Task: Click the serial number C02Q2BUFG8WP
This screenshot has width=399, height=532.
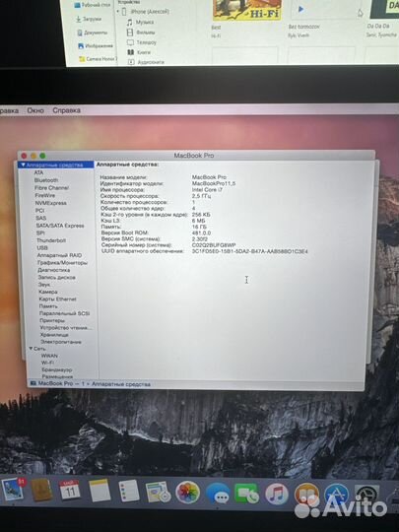Action: click(214, 245)
